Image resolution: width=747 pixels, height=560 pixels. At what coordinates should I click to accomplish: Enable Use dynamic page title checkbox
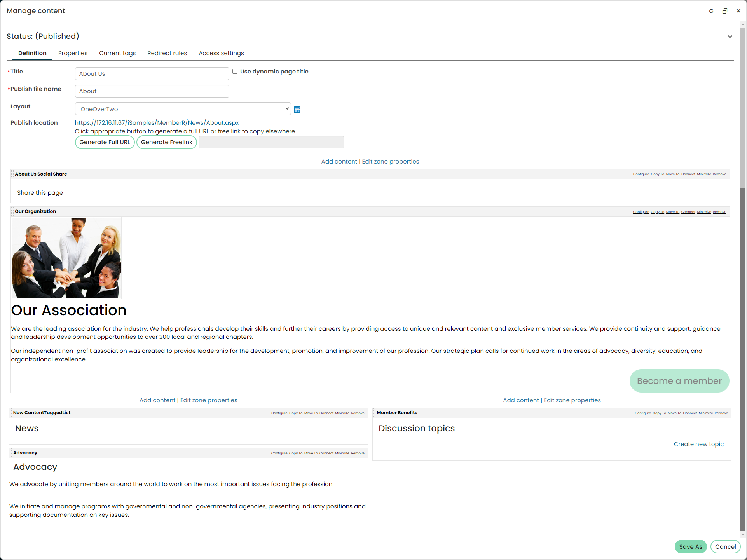[235, 72]
